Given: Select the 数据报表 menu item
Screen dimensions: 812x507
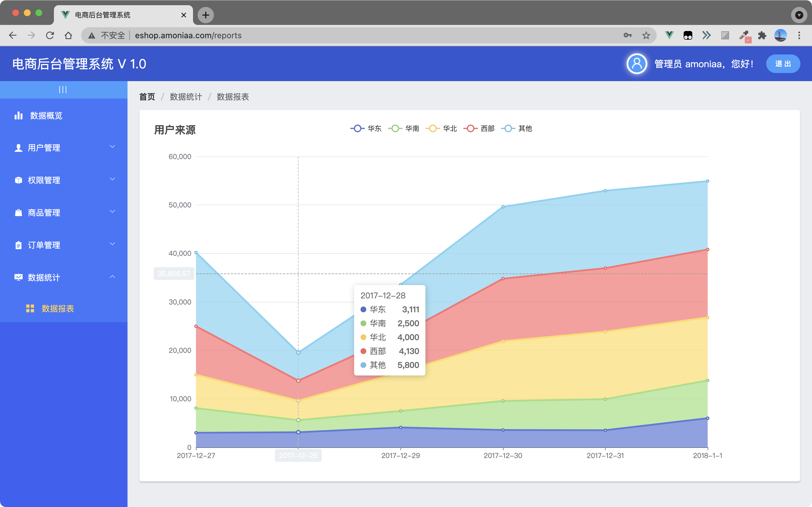Looking at the screenshot, I should pyautogui.click(x=58, y=309).
